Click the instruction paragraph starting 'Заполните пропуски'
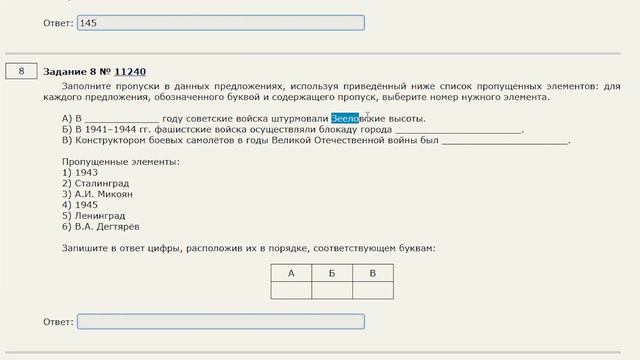The width and height of the screenshot is (640, 360). [x=332, y=92]
